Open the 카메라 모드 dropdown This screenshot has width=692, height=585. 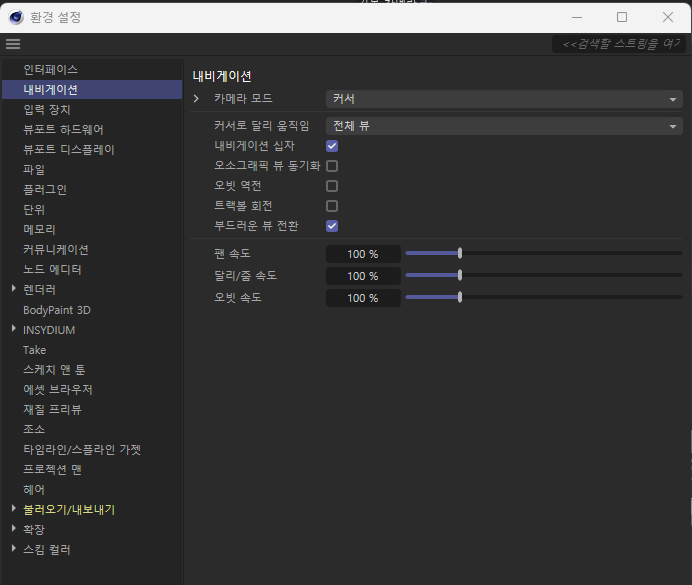point(504,99)
